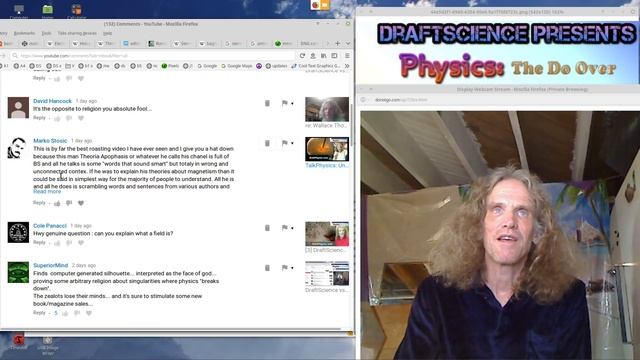
Task: Click Cole Panacci's avatar
Action: [18, 232]
